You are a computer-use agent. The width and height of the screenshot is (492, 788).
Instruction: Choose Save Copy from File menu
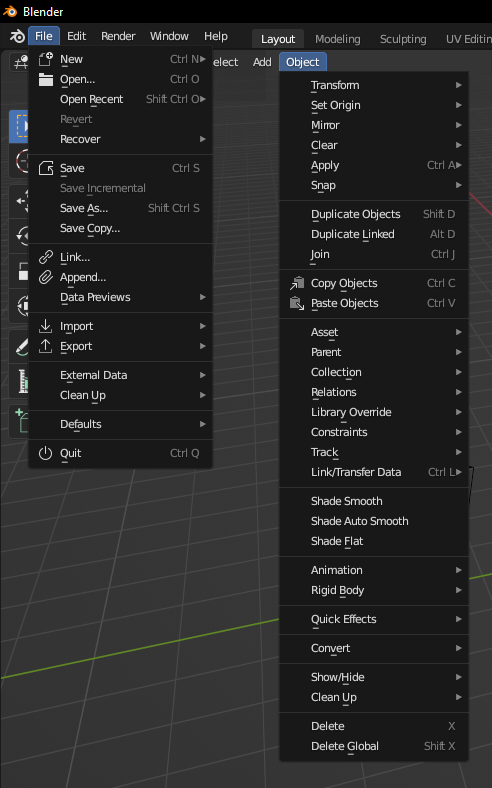tap(121, 228)
